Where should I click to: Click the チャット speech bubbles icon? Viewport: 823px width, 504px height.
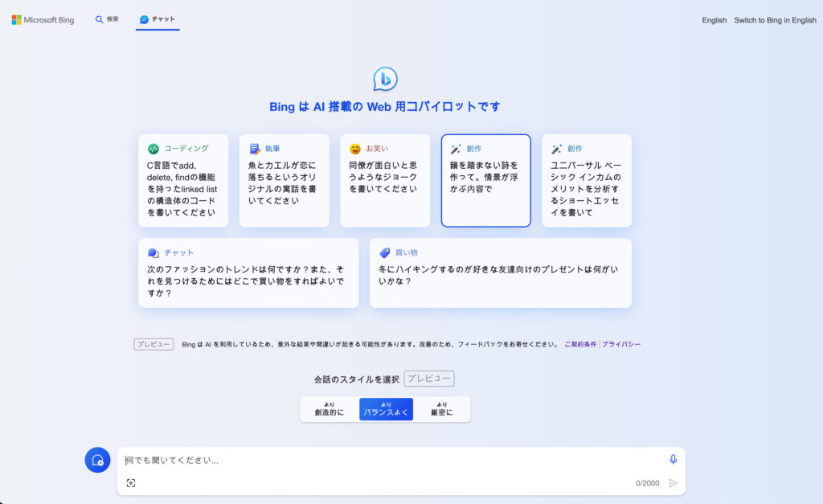[154, 253]
